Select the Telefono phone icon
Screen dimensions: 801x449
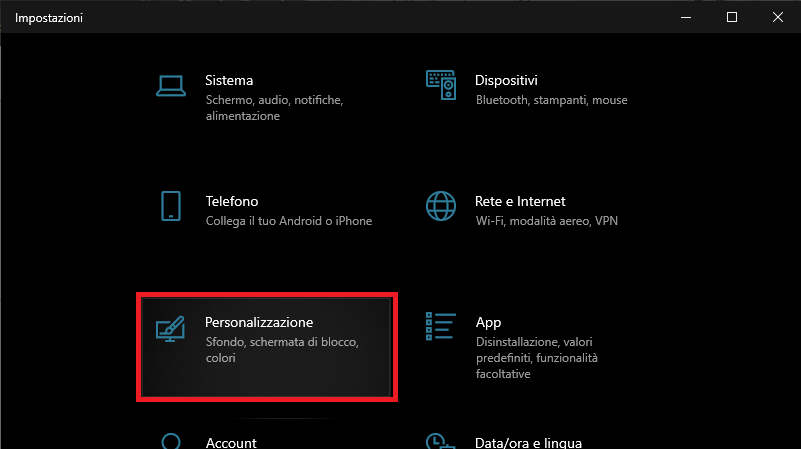click(x=171, y=206)
